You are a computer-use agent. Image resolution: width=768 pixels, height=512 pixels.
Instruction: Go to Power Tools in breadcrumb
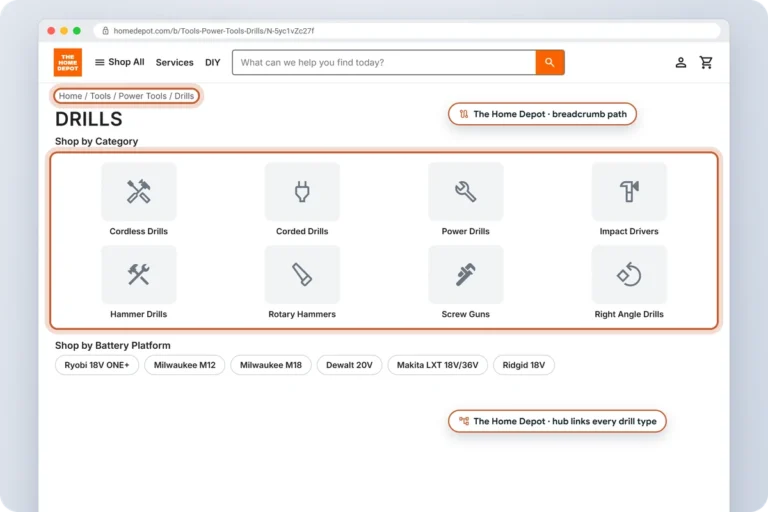coord(143,96)
